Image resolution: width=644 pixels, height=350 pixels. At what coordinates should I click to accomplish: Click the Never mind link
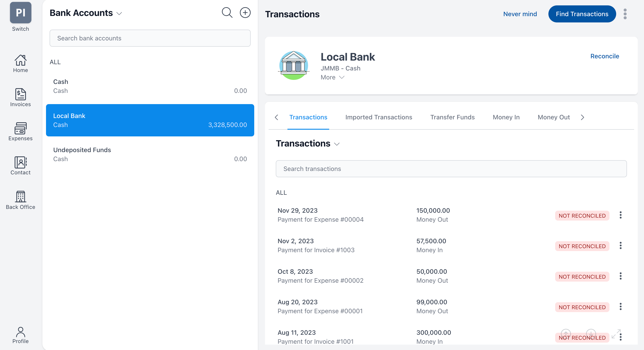pos(520,14)
